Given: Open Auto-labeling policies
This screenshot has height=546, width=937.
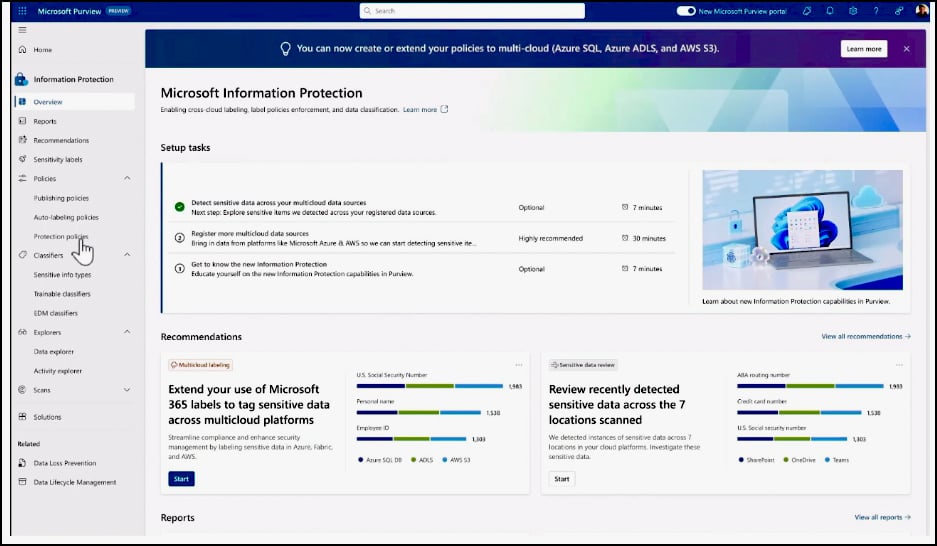Looking at the screenshot, I should click(66, 217).
